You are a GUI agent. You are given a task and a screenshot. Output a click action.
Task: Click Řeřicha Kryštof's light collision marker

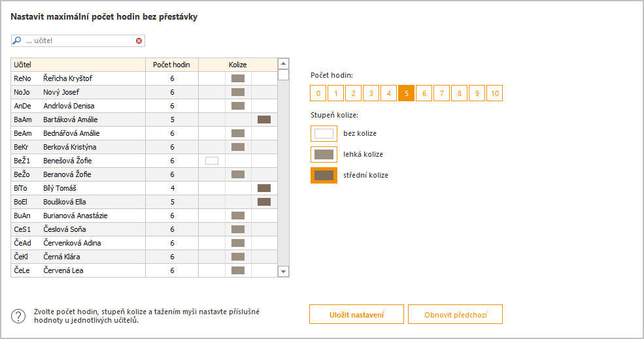238,78
